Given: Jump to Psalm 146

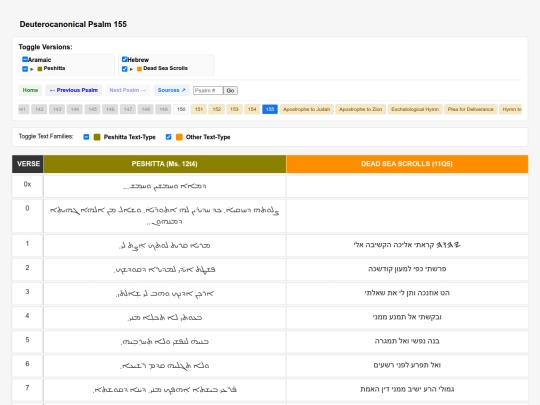Looking at the screenshot, I should [110, 109].
